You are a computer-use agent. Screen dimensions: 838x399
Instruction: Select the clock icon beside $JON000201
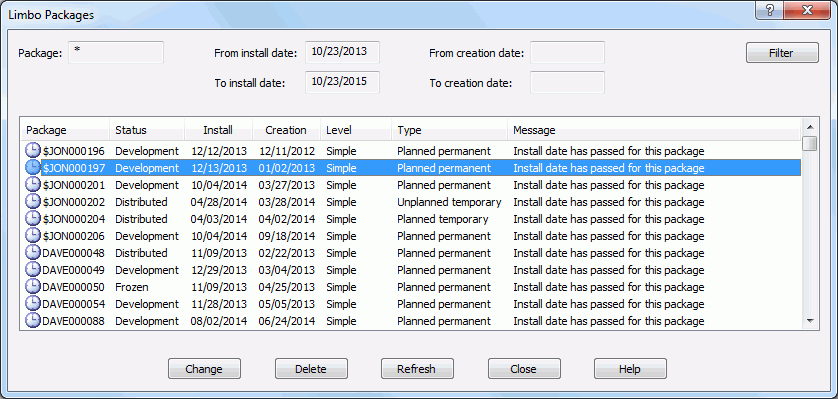(x=33, y=185)
